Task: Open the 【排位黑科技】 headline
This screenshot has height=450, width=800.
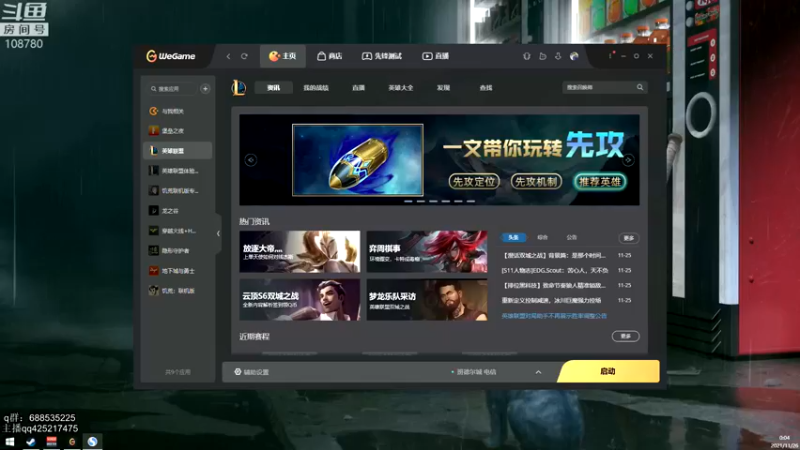Action: click(554, 285)
